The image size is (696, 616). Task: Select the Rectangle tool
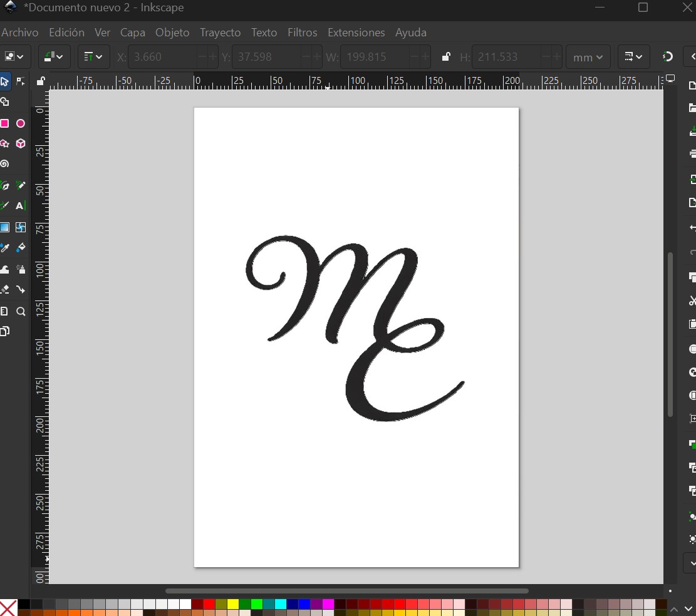5,123
